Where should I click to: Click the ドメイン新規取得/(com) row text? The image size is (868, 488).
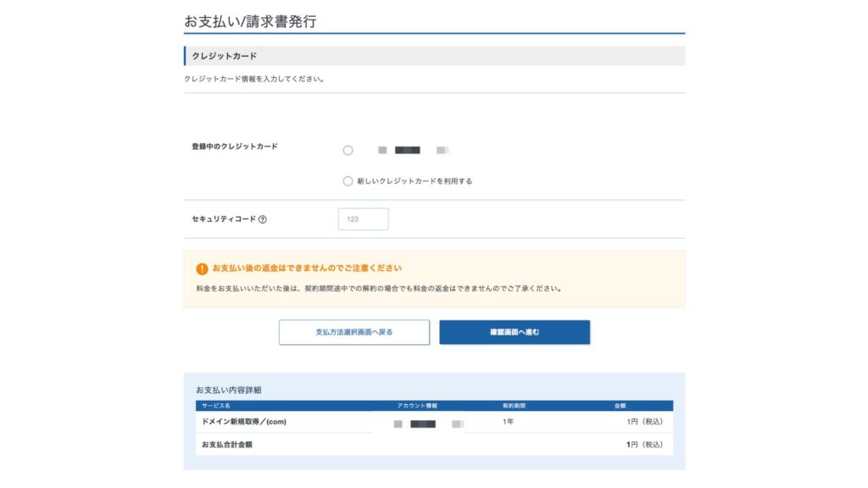coord(244,422)
